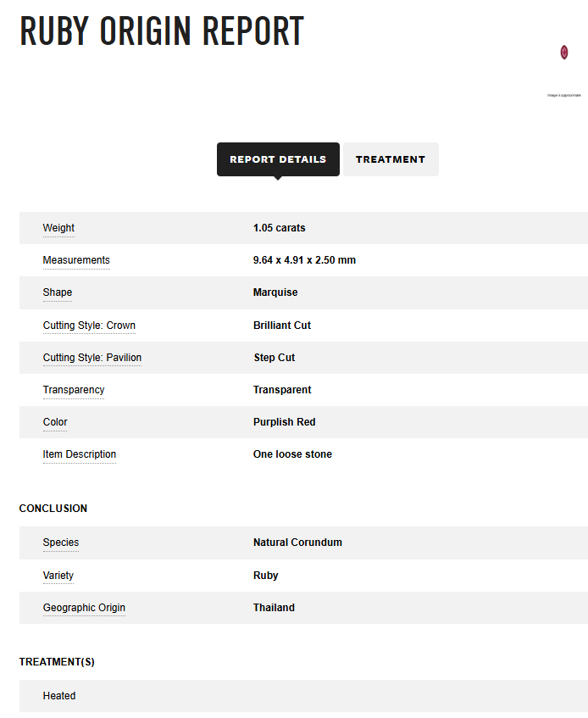This screenshot has height=718, width=588.
Task: Click the Purplish Red color value
Action: 285,422
